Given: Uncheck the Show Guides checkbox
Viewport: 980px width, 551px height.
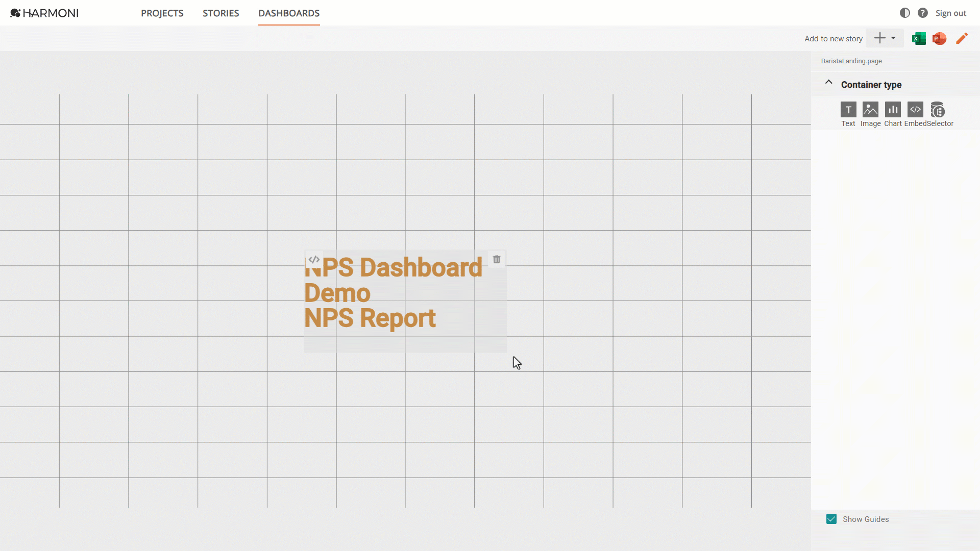Looking at the screenshot, I should click(x=831, y=519).
